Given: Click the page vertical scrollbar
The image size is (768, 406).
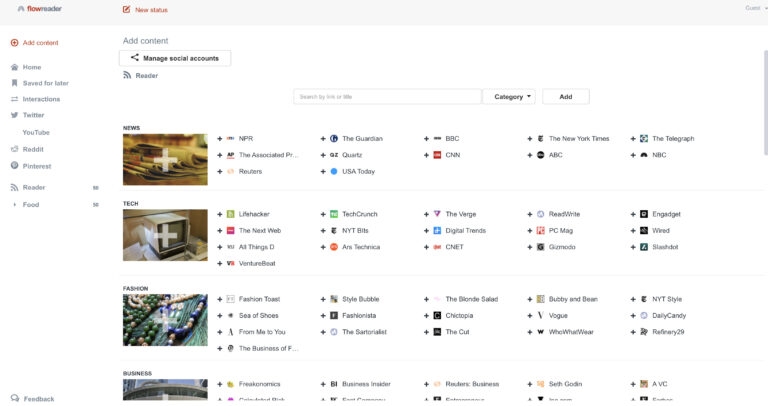Looking at the screenshot, I should coord(766,103).
